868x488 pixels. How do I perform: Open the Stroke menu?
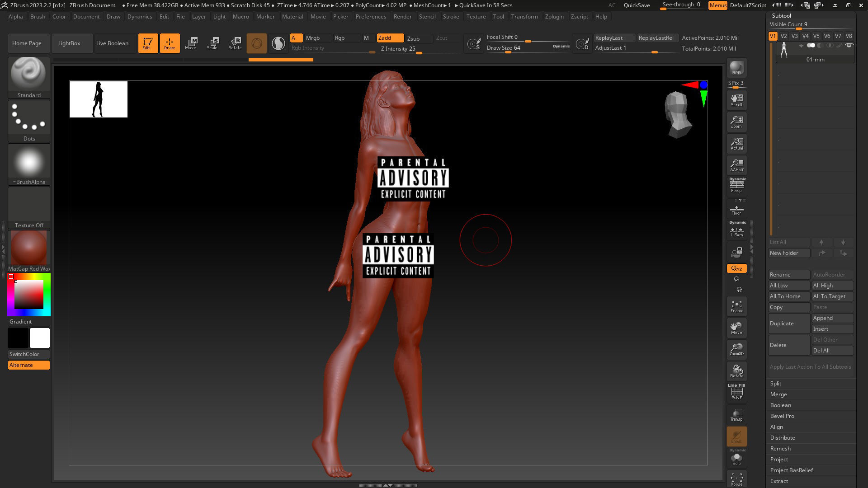point(451,16)
